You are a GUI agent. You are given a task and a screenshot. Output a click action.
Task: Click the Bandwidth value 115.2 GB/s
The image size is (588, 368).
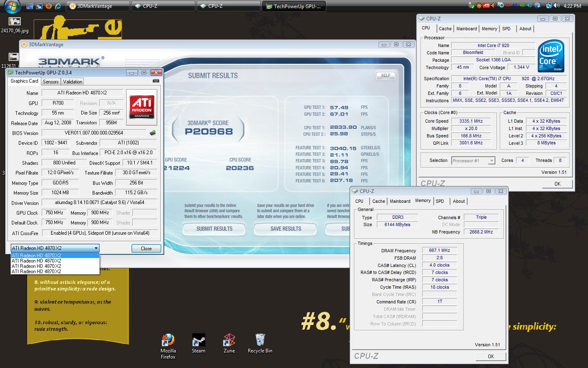[x=136, y=193]
